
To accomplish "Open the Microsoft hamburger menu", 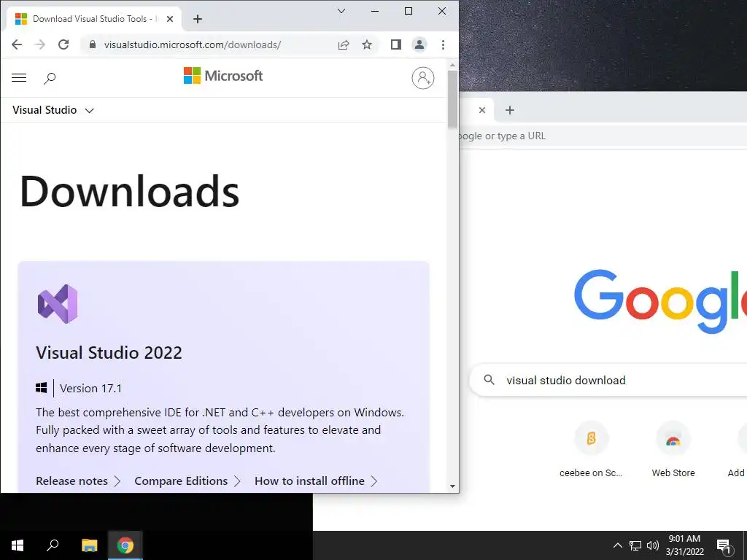I will (x=19, y=77).
